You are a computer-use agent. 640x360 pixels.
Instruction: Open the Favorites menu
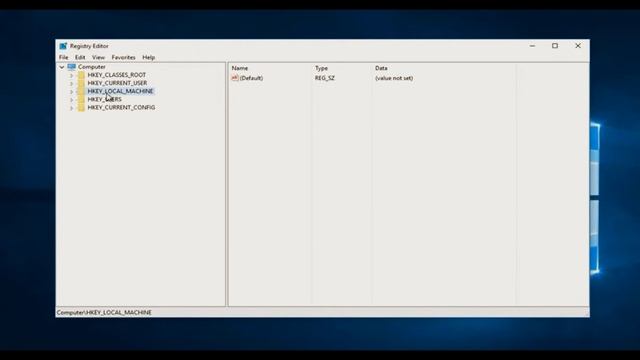click(123, 58)
